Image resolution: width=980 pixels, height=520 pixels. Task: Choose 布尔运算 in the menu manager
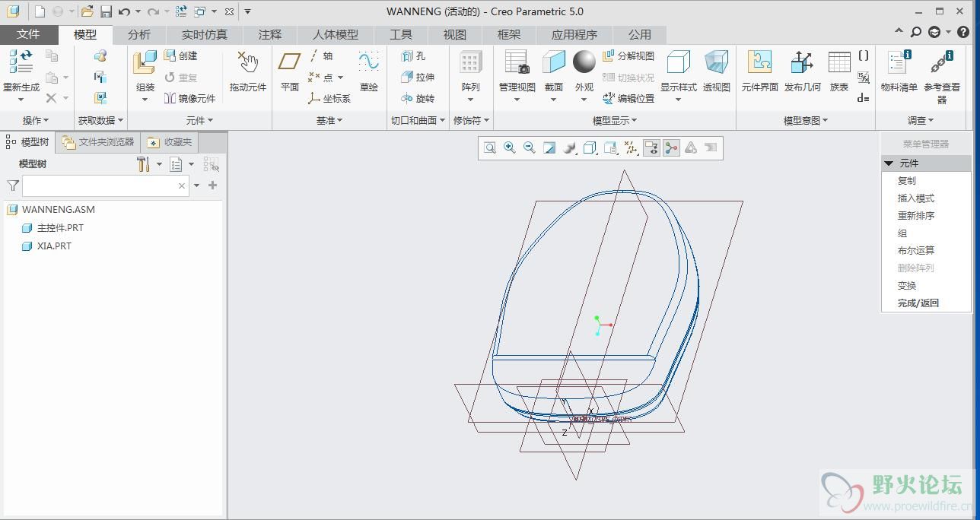tap(916, 251)
